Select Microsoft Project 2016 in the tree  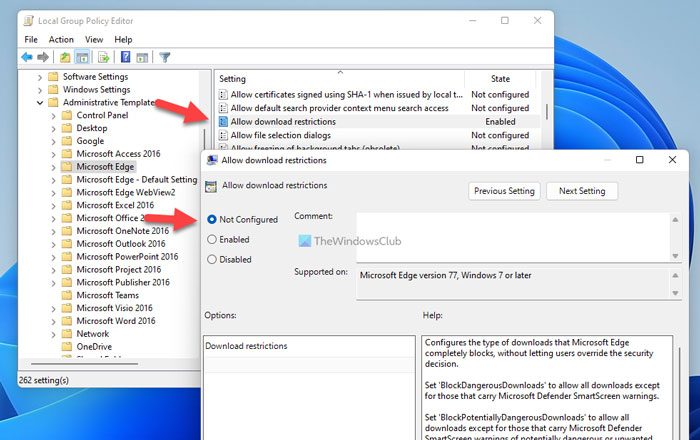point(119,270)
